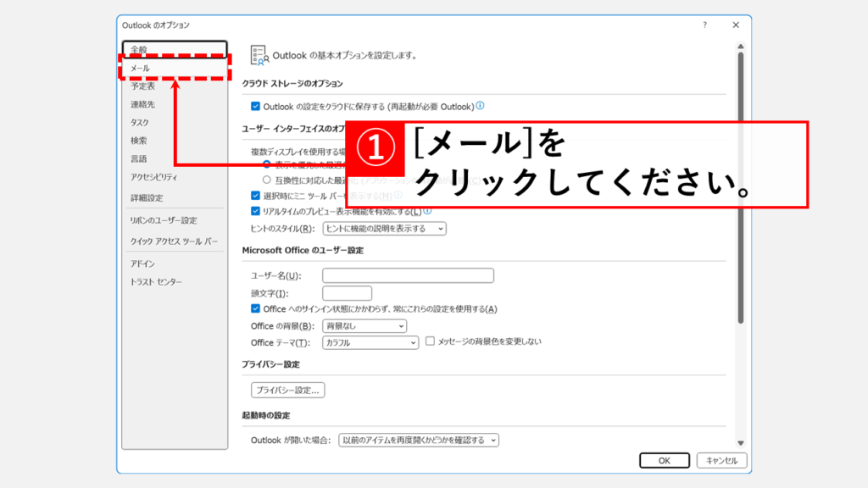868x488 pixels.
Task: Open the 予定表 options category
Action: pos(175,86)
